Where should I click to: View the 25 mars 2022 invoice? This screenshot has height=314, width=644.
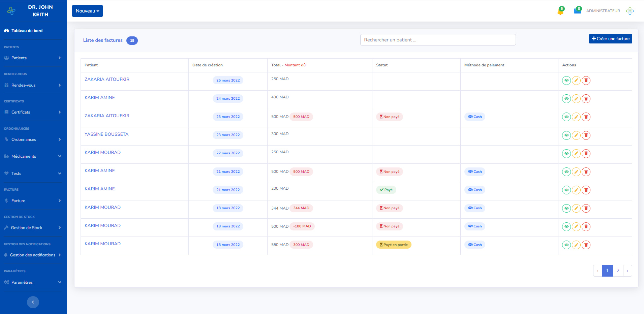pyautogui.click(x=566, y=81)
